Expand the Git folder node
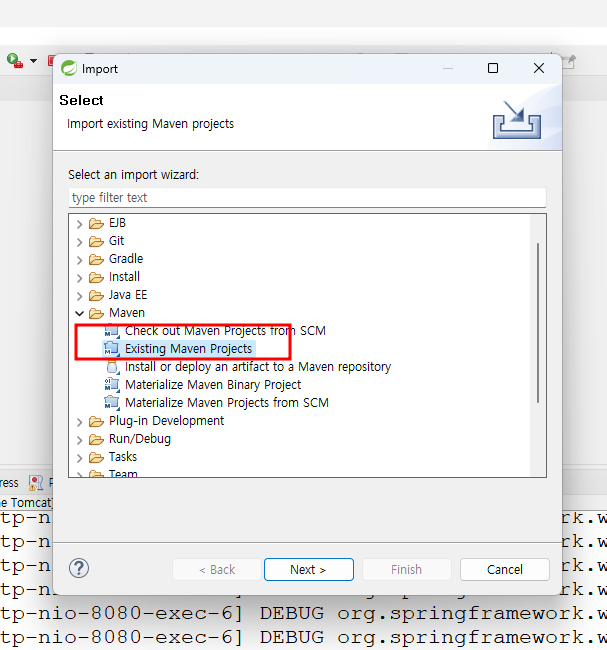The image size is (607, 650). point(80,242)
